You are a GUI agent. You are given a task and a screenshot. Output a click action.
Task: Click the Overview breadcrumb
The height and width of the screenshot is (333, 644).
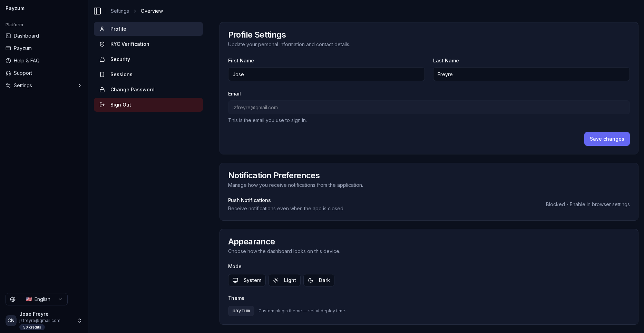[x=152, y=11]
